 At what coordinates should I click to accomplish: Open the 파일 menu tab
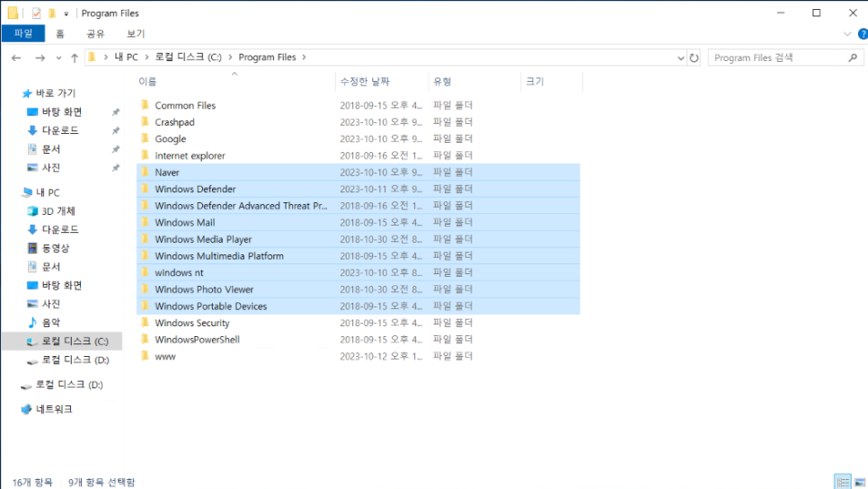coord(22,34)
